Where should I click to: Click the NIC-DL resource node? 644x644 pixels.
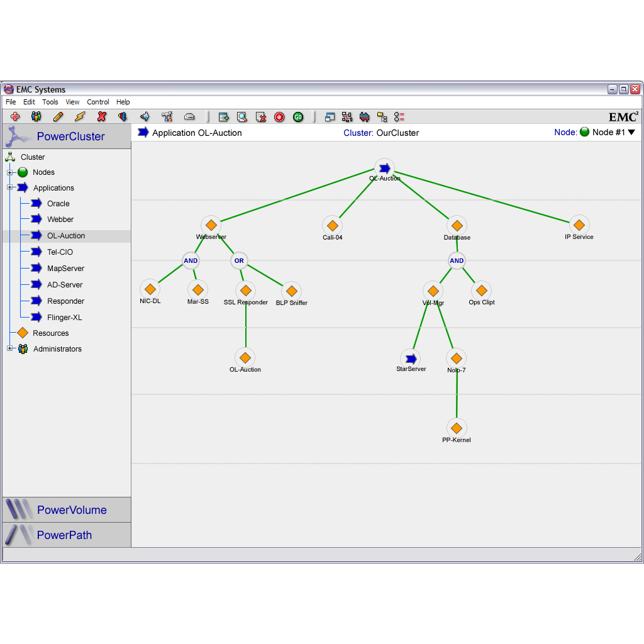point(150,289)
